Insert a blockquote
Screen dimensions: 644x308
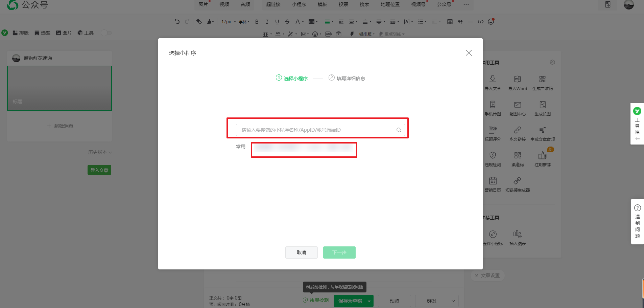(460, 22)
